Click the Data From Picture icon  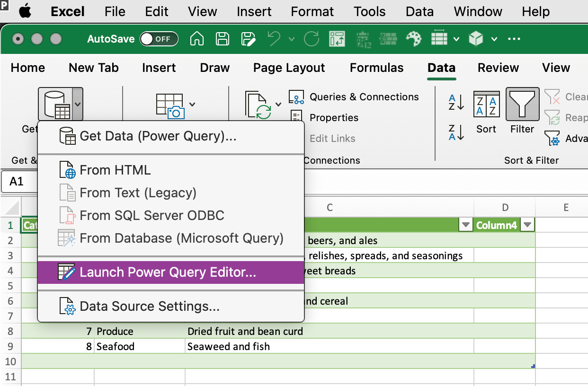click(x=169, y=105)
